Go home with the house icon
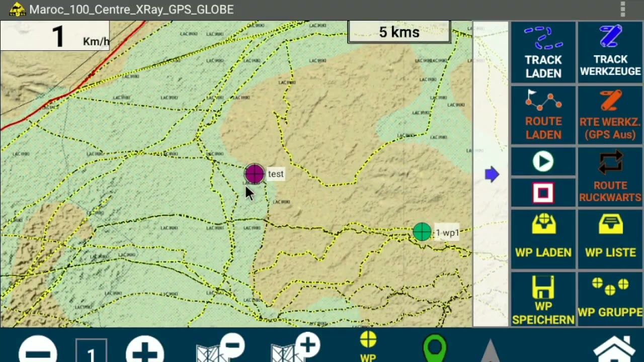Image resolution: width=644 pixels, height=362 pixels. (614, 349)
